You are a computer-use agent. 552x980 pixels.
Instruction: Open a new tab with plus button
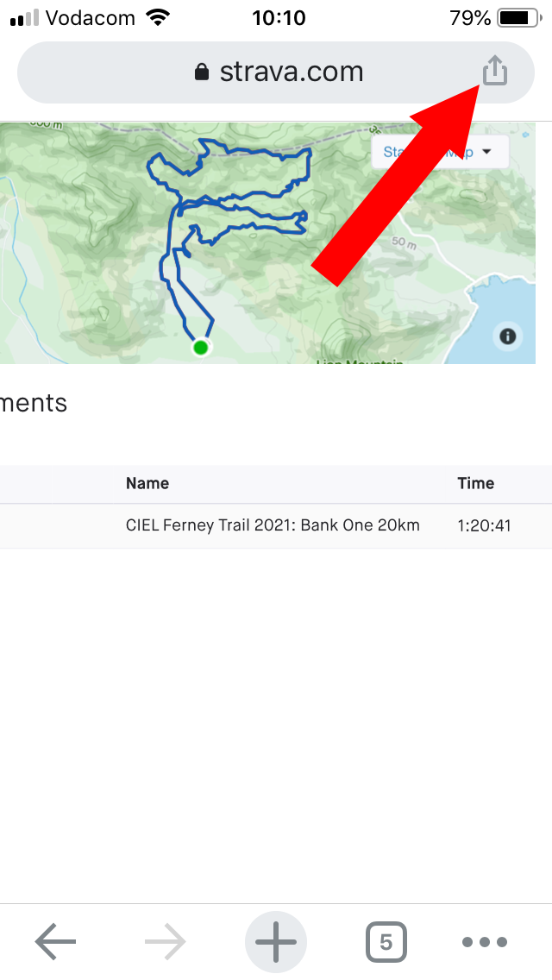point(276,942)
